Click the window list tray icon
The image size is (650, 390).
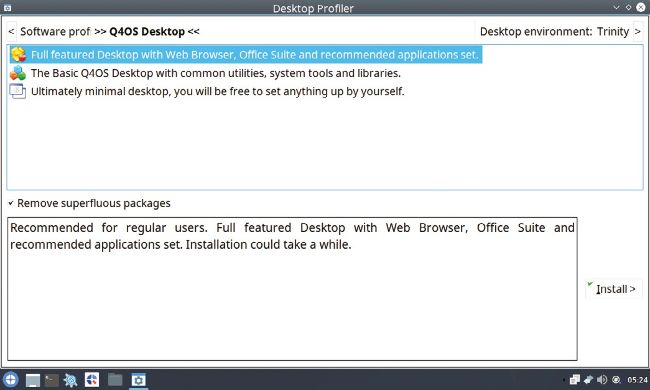(575, 380)
